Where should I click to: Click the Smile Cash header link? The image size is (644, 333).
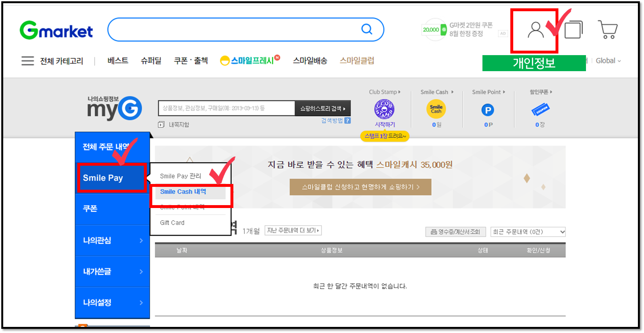(x=437, y=92)
